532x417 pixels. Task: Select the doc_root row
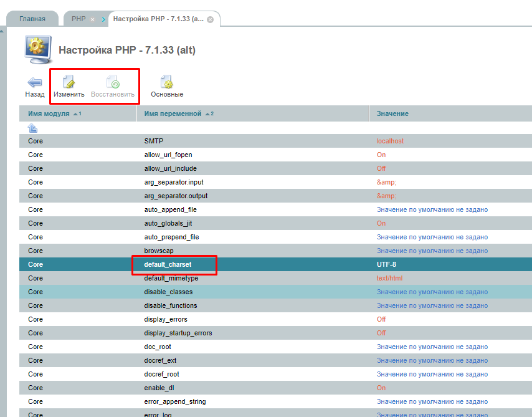(275, 347)
